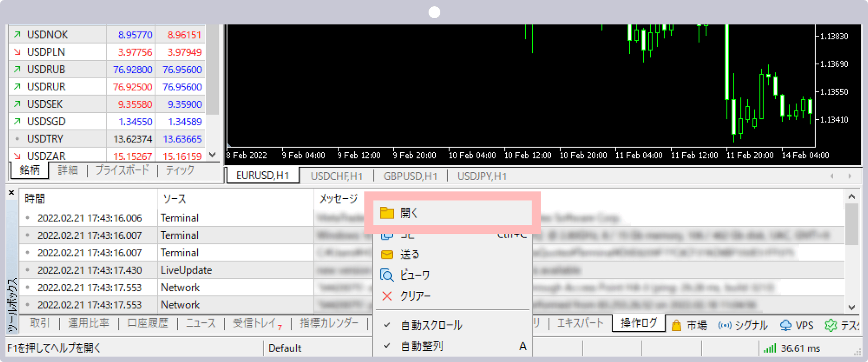Open the 運用比率 toolbox tab
Image resolution: width=868 pixels, height=362 pixels.
(x=89, y=323)
